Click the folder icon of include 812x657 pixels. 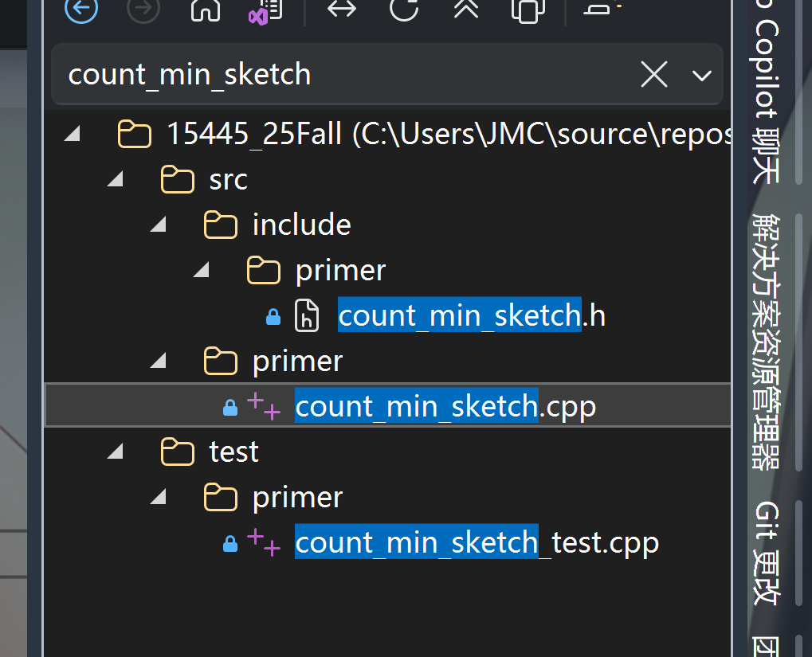tap(221, 225)
